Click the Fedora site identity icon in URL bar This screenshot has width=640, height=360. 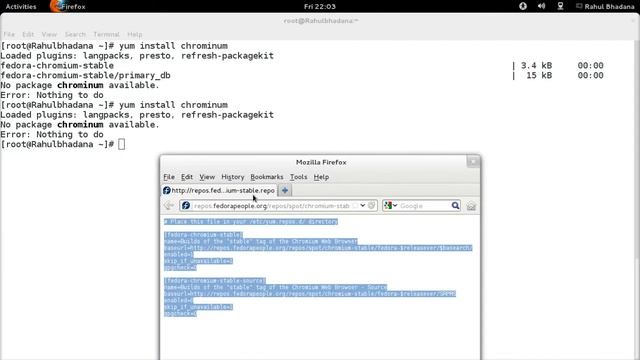click(186, 206)
